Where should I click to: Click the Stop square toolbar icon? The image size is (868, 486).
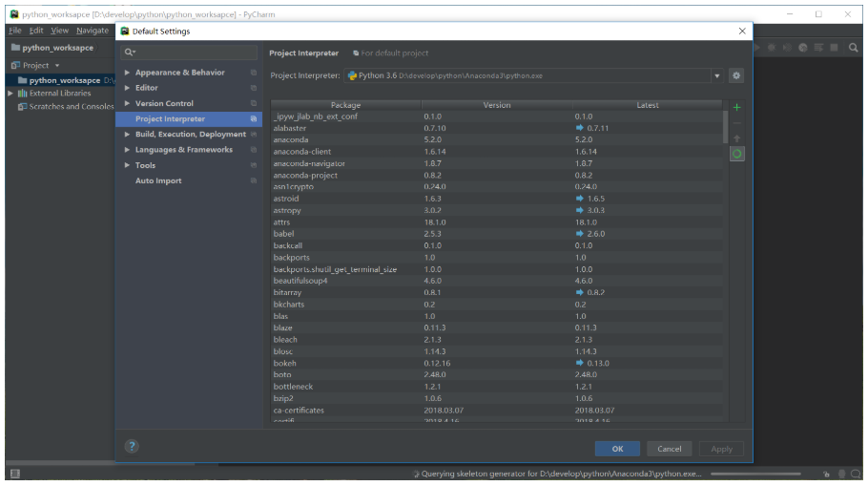point(835,48)
